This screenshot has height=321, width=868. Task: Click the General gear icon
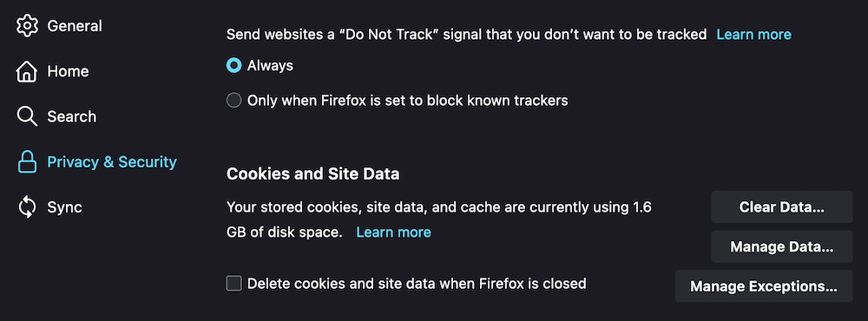coord(27,26)
